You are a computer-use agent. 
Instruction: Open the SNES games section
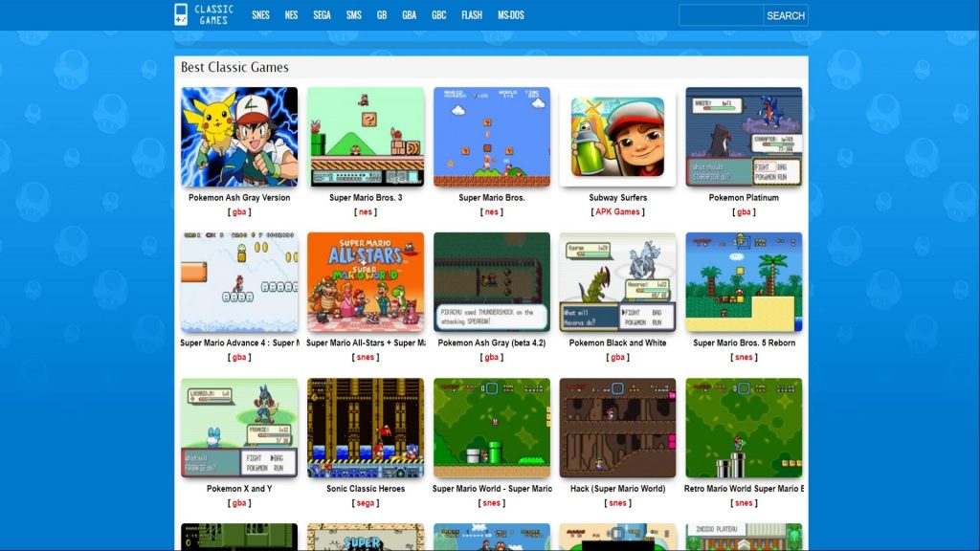[x=259, y=14]
